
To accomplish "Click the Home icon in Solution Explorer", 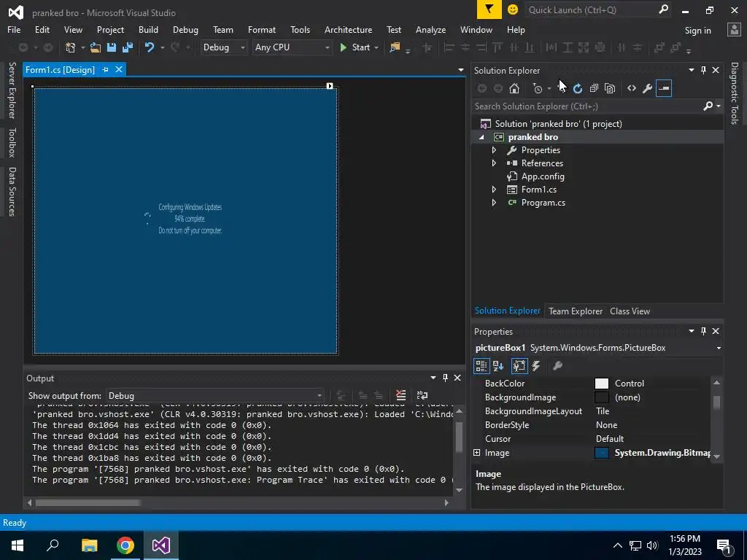I will [514, 88].
